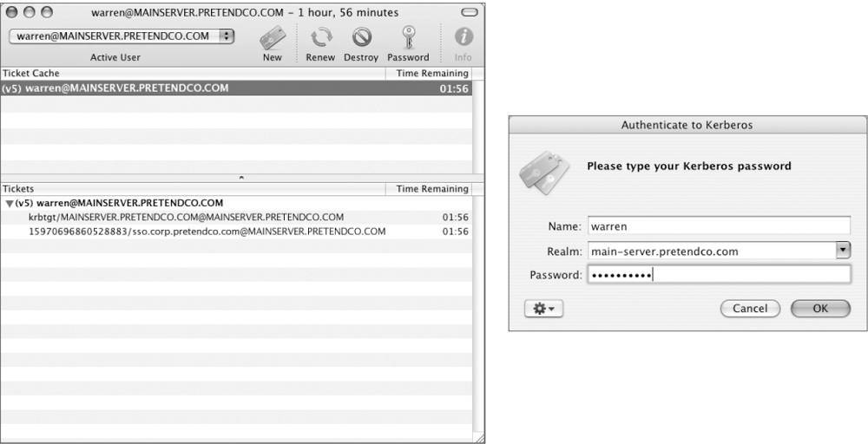Image resolution: width=868 pixels, height=444 pixels.
Task: Click OK to authenticate
Action: [x=820, y=309]
